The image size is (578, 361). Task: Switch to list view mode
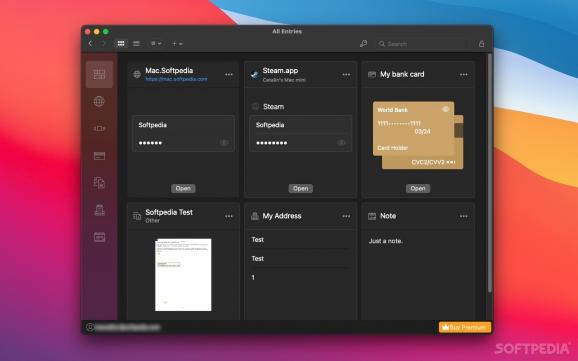pos(136,44)
